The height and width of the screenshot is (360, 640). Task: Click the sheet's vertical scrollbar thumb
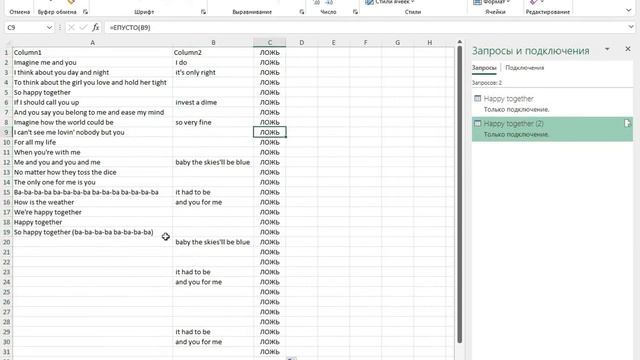pos(460,194)
